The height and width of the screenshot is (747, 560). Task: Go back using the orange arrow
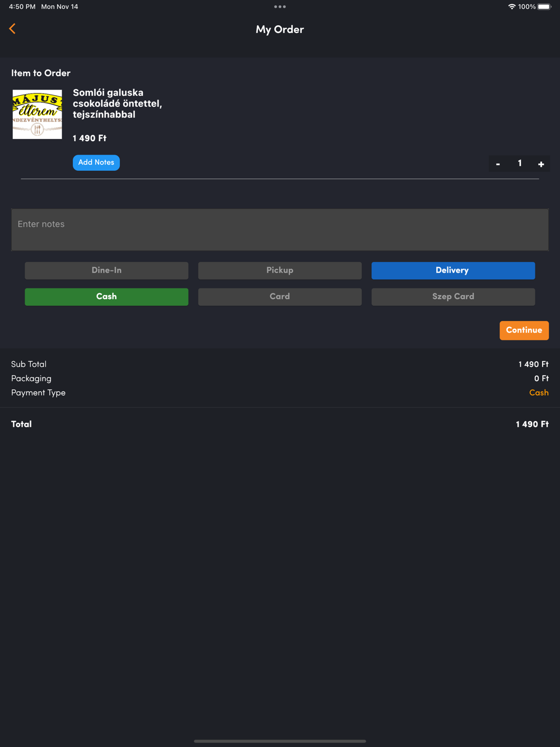(x=12, y=29)
